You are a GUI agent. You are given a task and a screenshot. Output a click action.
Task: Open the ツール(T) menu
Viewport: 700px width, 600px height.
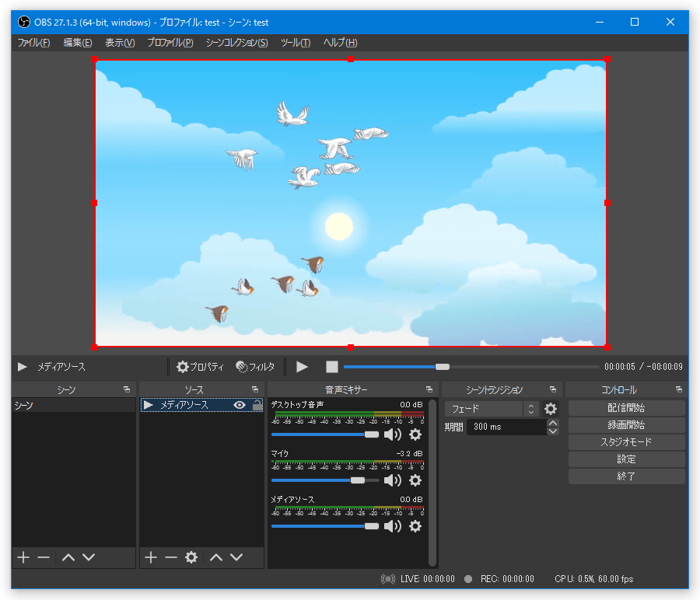pos(295,43)
